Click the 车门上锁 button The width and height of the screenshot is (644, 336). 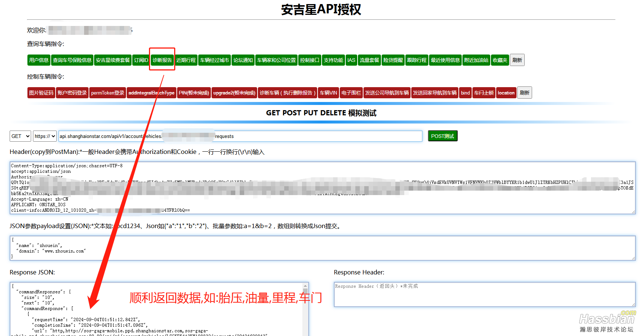[484, 93]
